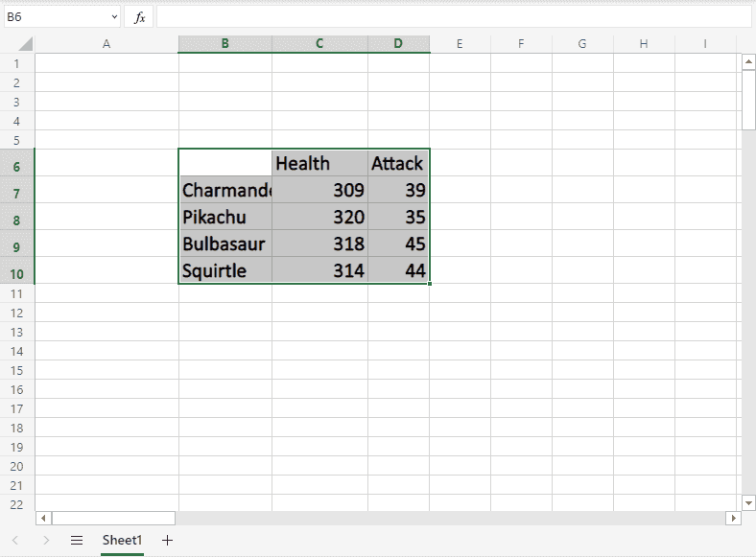Click the Select All corner triangle
Viewport: 756px width, 557px height.
tap(25, 44)
